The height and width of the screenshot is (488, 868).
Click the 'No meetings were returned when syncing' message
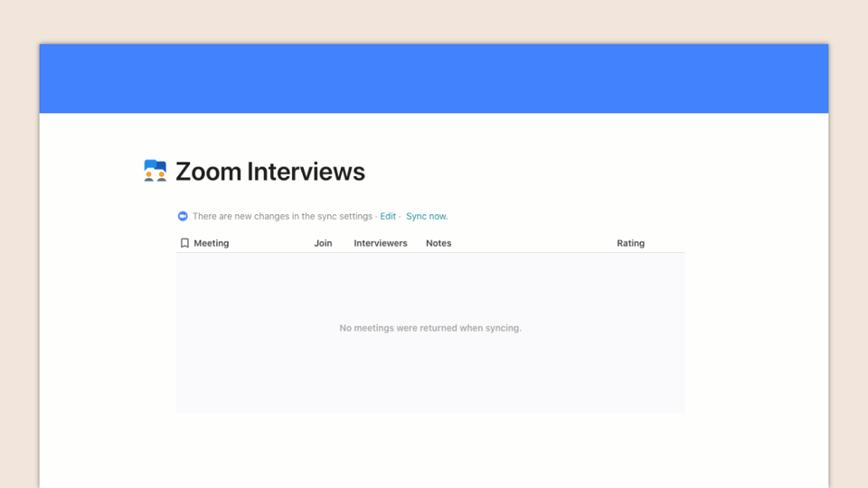pos(430,328)
